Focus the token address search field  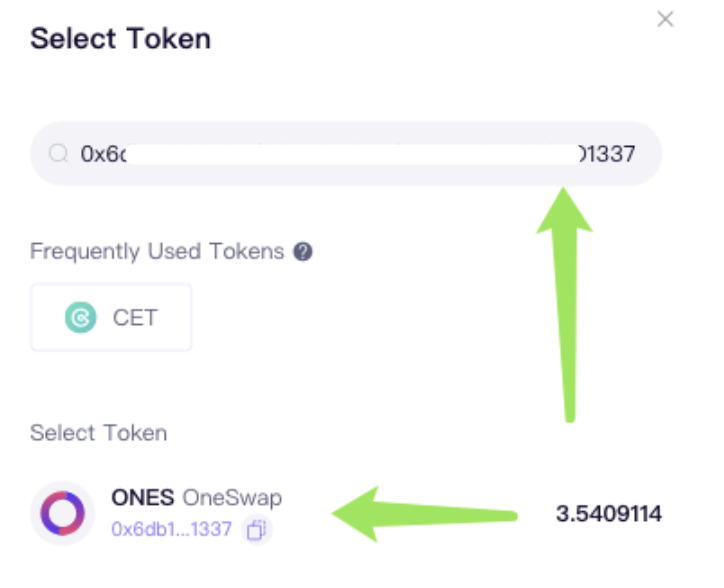click(x=346, y=153)
